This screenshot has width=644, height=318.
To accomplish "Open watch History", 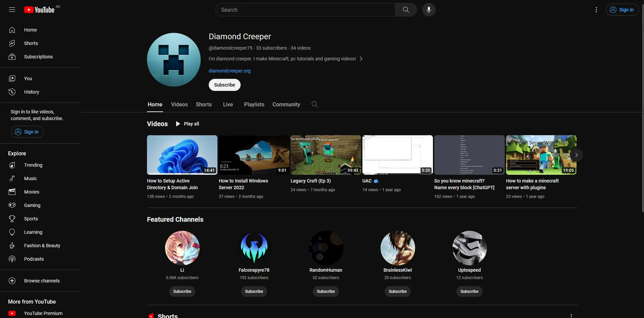I will [40, 92].
